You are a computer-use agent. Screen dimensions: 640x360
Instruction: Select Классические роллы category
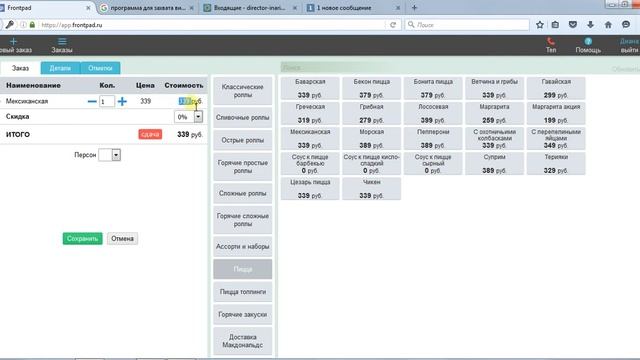242,91
